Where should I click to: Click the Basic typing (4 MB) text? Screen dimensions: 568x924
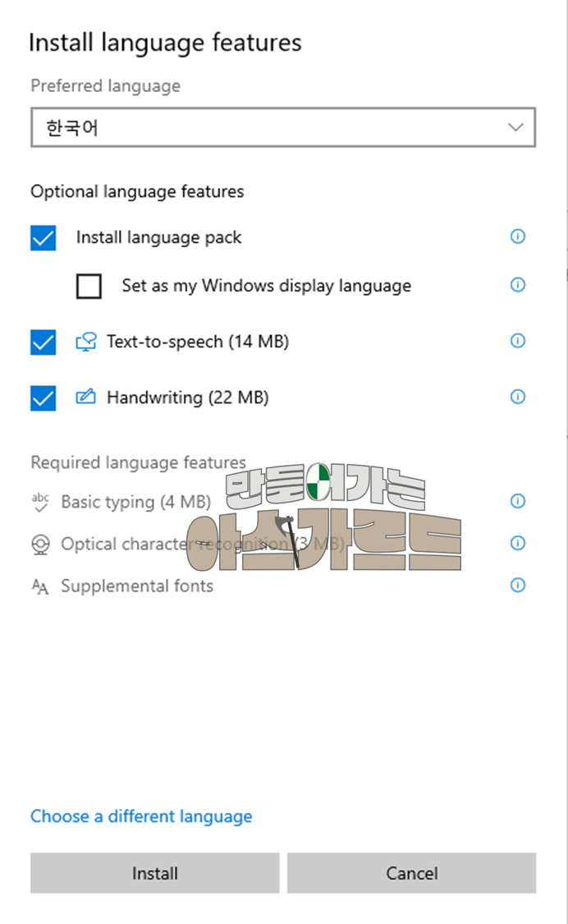coord(136,502)
